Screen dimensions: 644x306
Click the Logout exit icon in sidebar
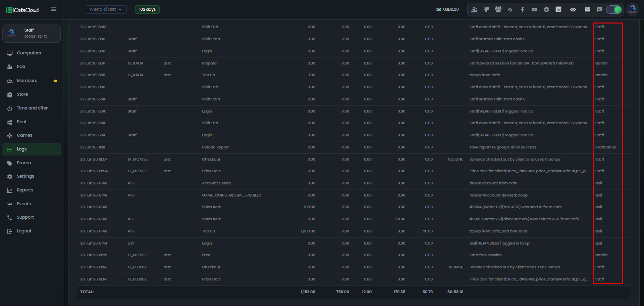coord(10,231)
